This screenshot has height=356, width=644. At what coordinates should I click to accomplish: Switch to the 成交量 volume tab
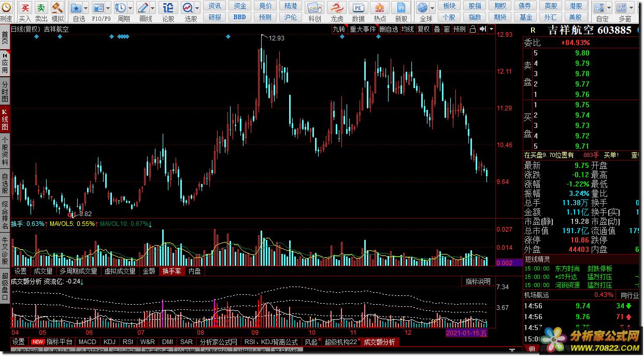[43, 271]
